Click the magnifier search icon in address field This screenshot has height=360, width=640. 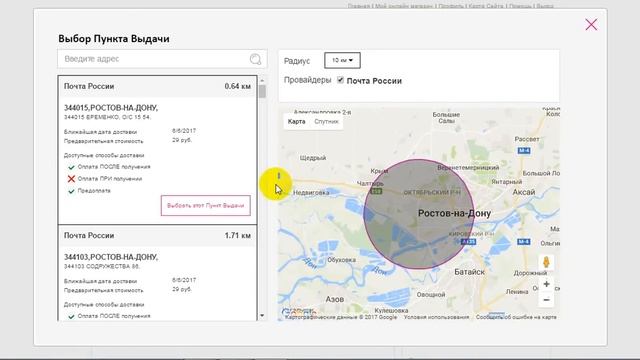[256, 59]
